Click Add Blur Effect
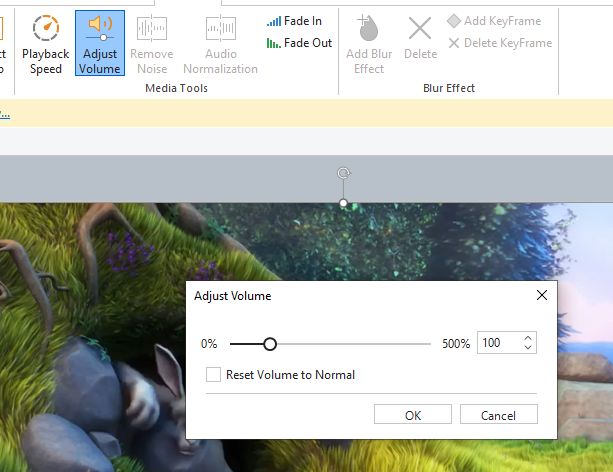Screen dimensions: 613x472 [369, 44]
